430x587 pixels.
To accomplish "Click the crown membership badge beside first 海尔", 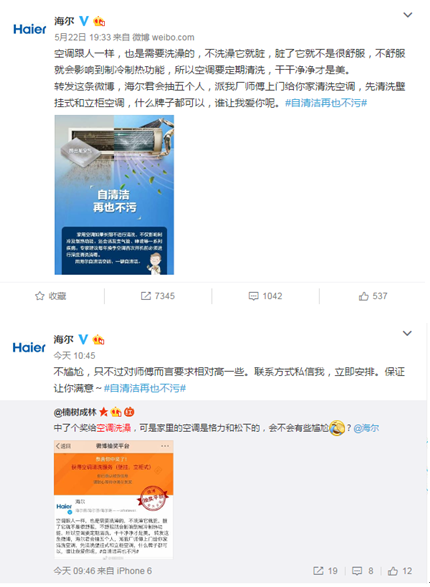I will pos(99,21).
